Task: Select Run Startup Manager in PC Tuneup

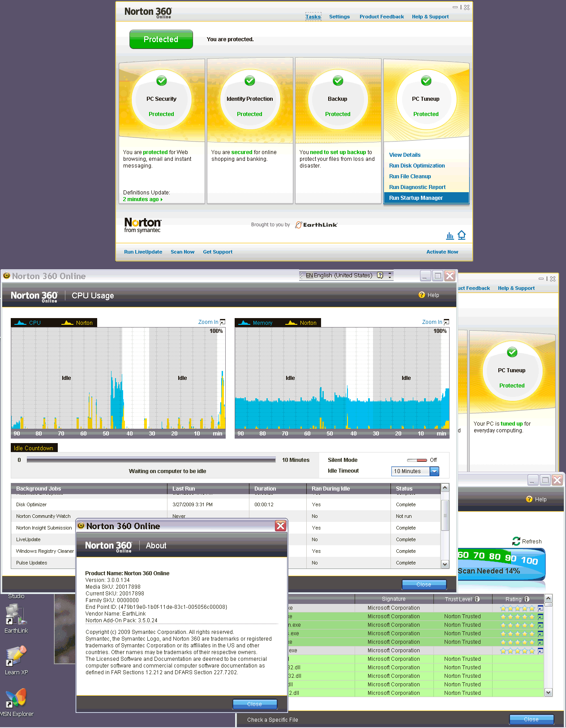Action: coord(416,198)
